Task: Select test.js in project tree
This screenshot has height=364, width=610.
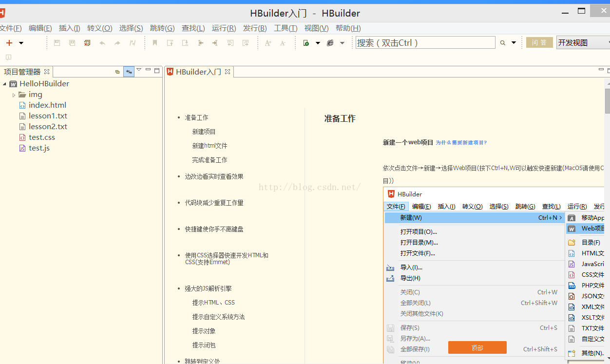Action: tap(39, 148)
